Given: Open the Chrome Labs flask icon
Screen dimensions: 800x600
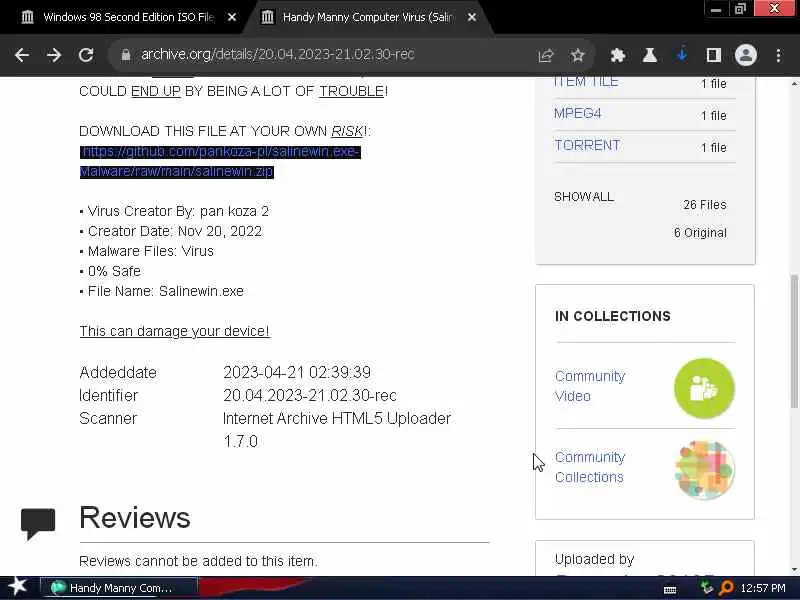Looking at the screenshot, I should (649, 55).
